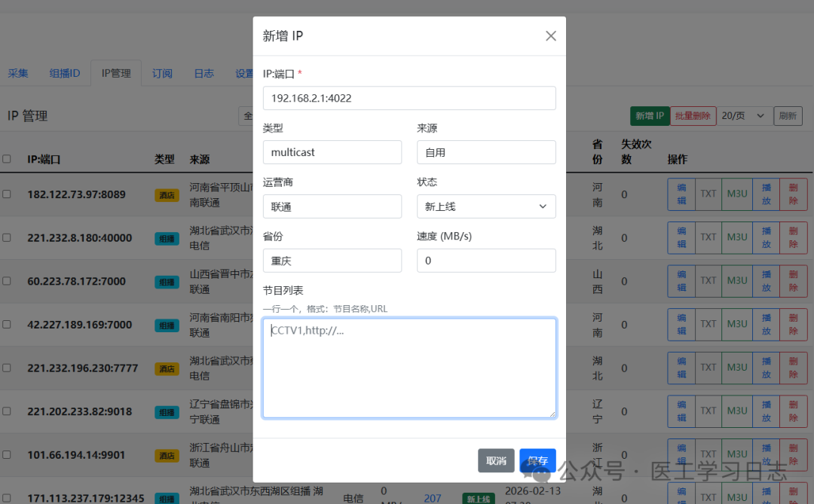The image size is (814, 504).
Task: Export TXT for 221.232.196.230:7777
Action: coord(708,368)
